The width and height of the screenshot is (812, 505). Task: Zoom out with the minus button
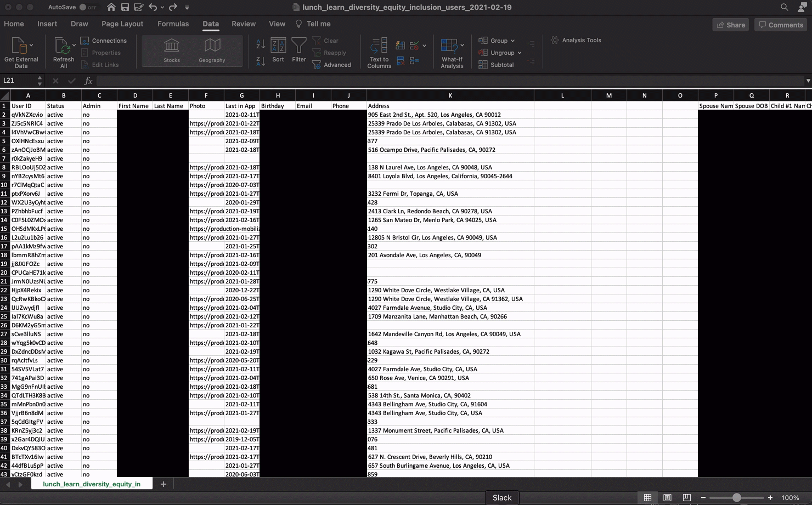tap(703, 497)
